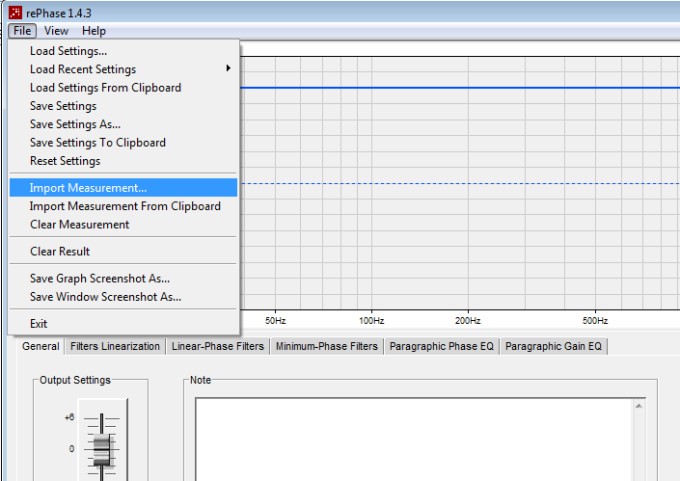This screenshot has width=680, height=481.
Task: Choose Load Settings From Clipboard
Action: (x=105, y=88)
